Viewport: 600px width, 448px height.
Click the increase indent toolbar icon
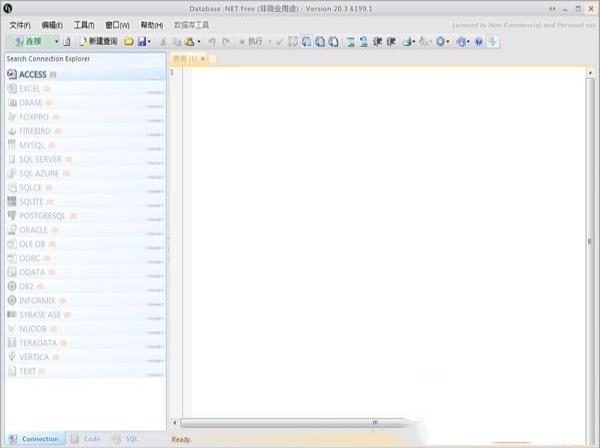pyautogui.click(x=391, y=41)
